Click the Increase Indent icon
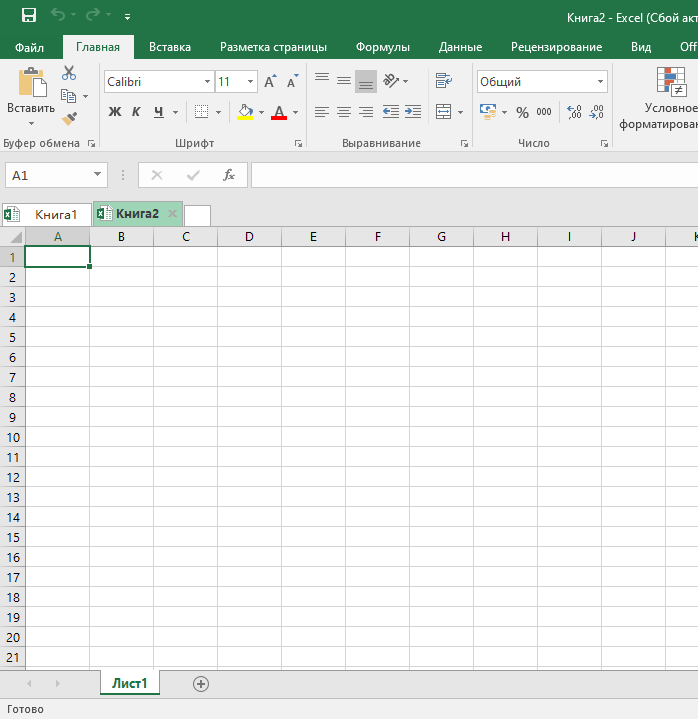This screenshot has width=698, height=719. coord(412,113)
